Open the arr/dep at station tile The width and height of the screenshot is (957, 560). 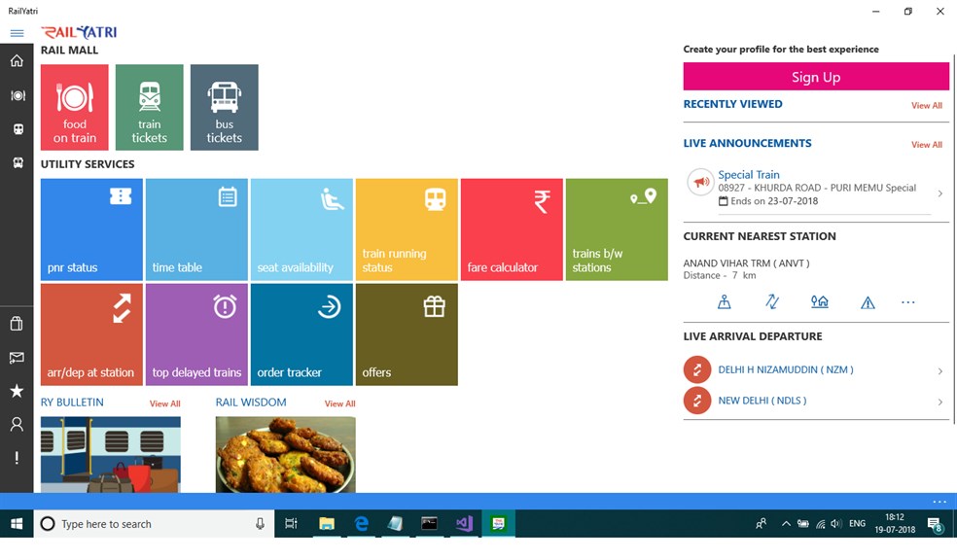point(91,334)
